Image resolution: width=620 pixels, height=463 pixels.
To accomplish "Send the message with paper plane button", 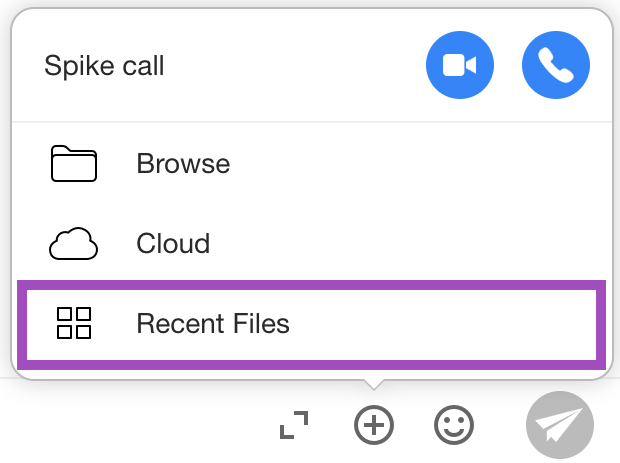I will [560, 425].
